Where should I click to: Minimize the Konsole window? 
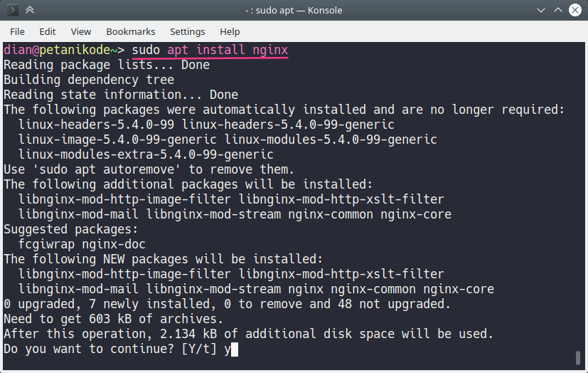tap(541, 10)
